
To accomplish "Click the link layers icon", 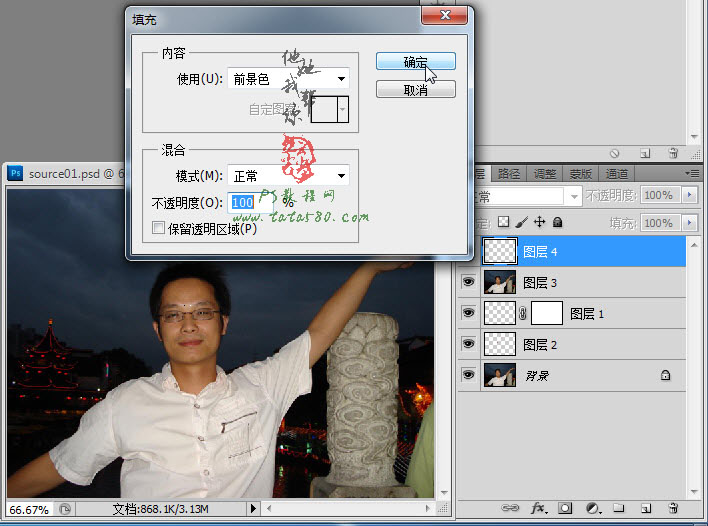I will (x=510, y=508).
